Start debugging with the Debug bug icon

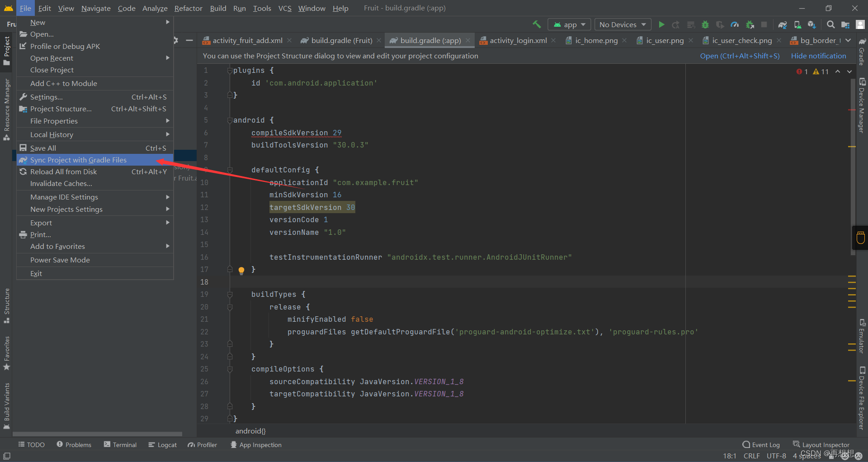[x=705, y=24]
